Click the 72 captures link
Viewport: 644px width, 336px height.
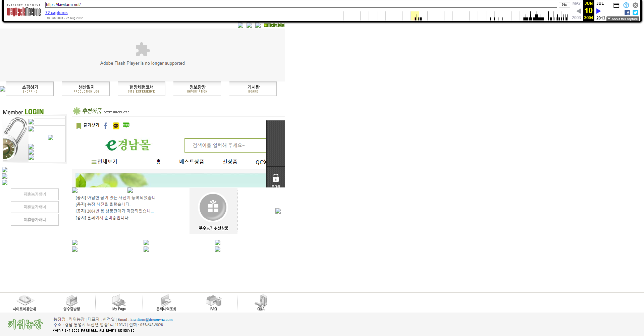click(x=56, y=13)
